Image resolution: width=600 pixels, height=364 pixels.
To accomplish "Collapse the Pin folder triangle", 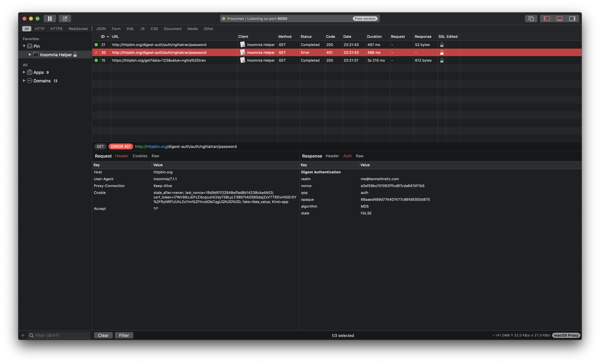I will pyautogui.click(x=24, y=46).
